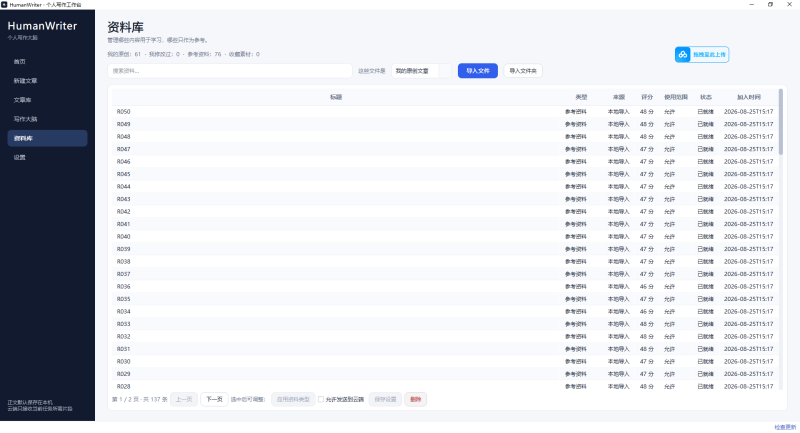
Task: Open the 我的原创文章 file type dropdown
Action: [421, 71]
